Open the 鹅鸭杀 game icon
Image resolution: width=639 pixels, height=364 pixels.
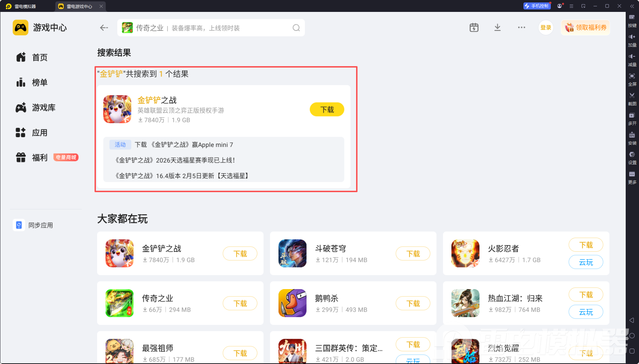pos(292,303)
